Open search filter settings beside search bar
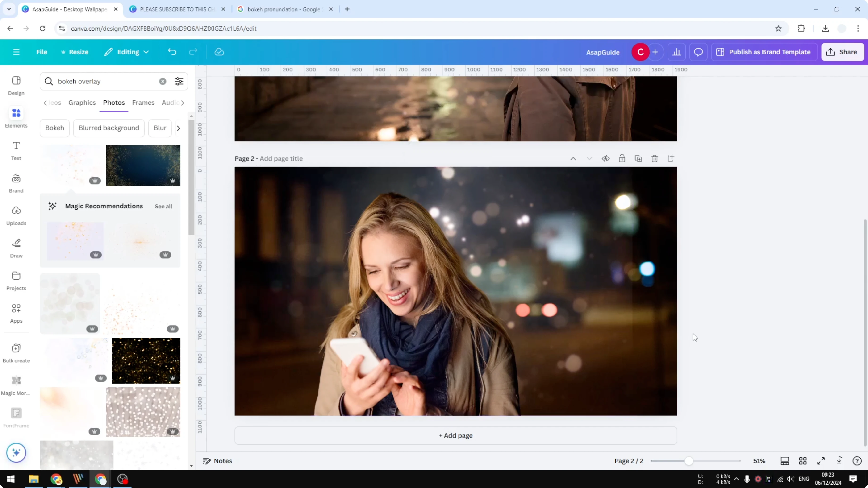 point(179,81)
